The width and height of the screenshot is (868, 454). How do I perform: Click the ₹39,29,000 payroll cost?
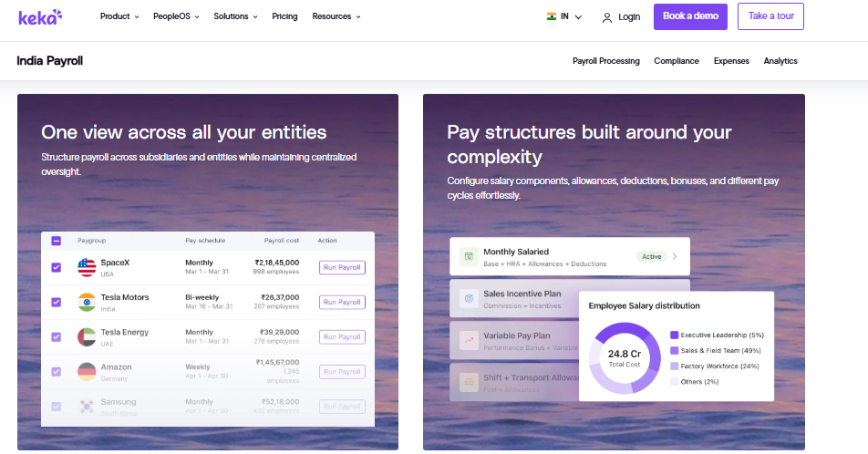point(280,332)
